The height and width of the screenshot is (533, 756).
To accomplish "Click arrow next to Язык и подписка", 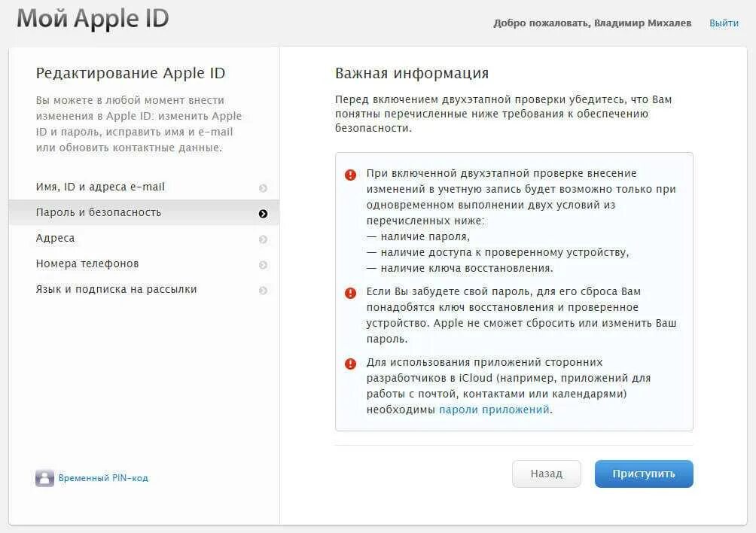I will [263, 291].
